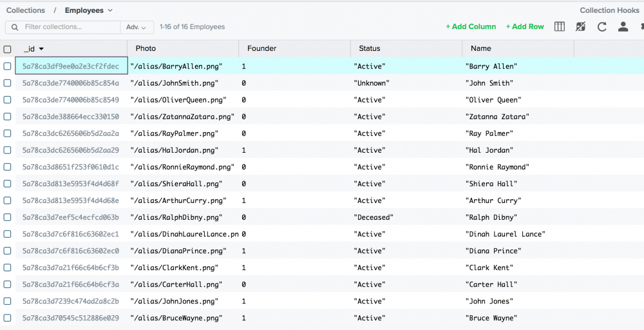This screenshot has width=644, height=330.
Task: Open the record id 5a78ca3de7740006b85c854a
Action: (x=70, y=83)
